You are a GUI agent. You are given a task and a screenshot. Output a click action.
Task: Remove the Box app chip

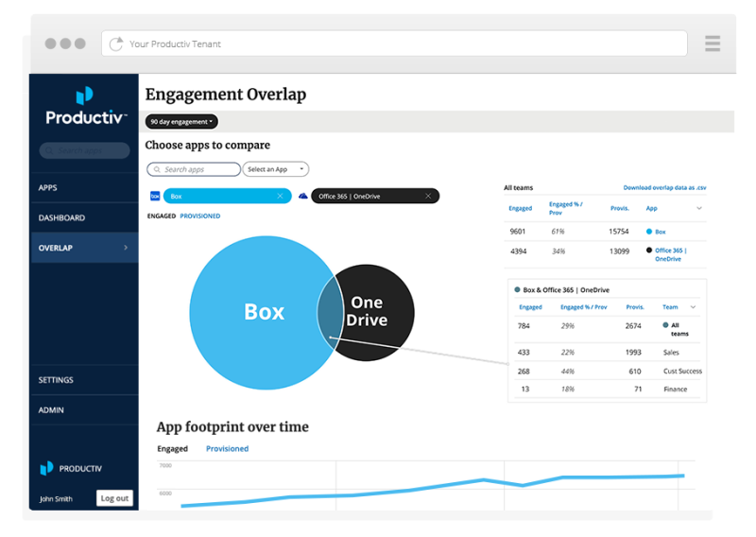click(x=280, y=196)
